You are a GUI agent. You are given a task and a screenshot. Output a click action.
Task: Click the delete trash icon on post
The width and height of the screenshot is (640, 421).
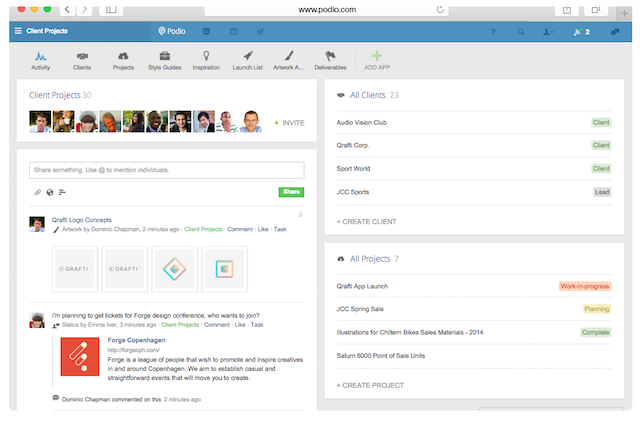[x=300, y=214]
